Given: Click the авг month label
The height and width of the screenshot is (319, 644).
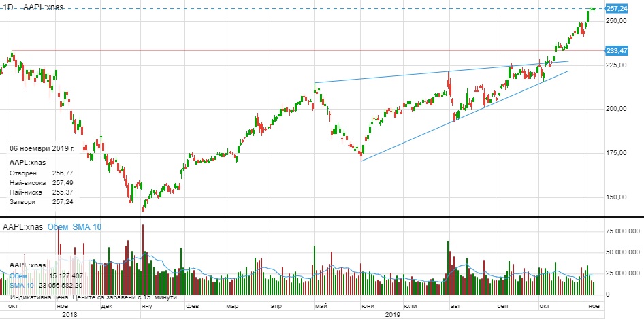Looking at the screenshot, I should tap(455, 306).
